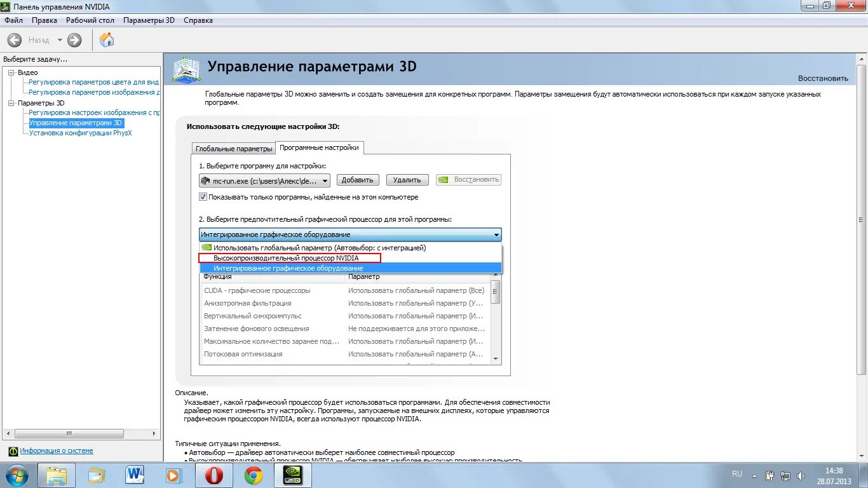The width and height of the screenshot is (868, 488).
Task: Click the Удалить button
Action: tap(407, 180)
